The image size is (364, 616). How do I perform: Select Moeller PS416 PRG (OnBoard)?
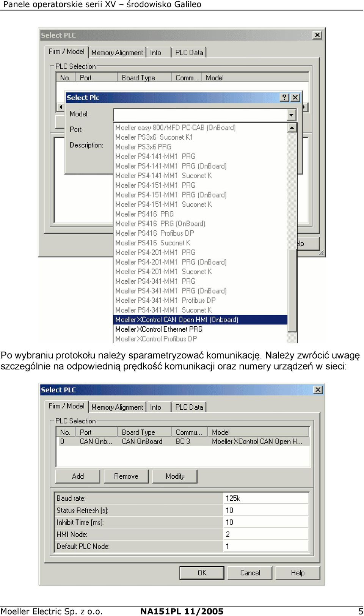point(201,224)
